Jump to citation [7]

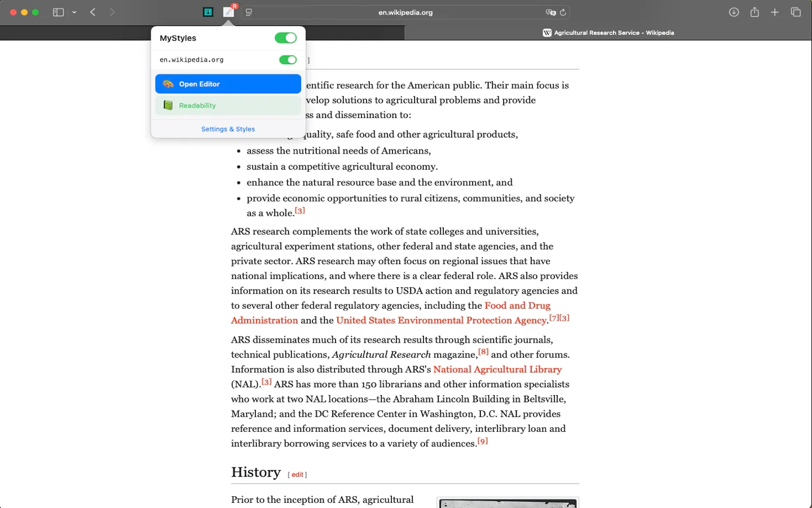[554, 318]
